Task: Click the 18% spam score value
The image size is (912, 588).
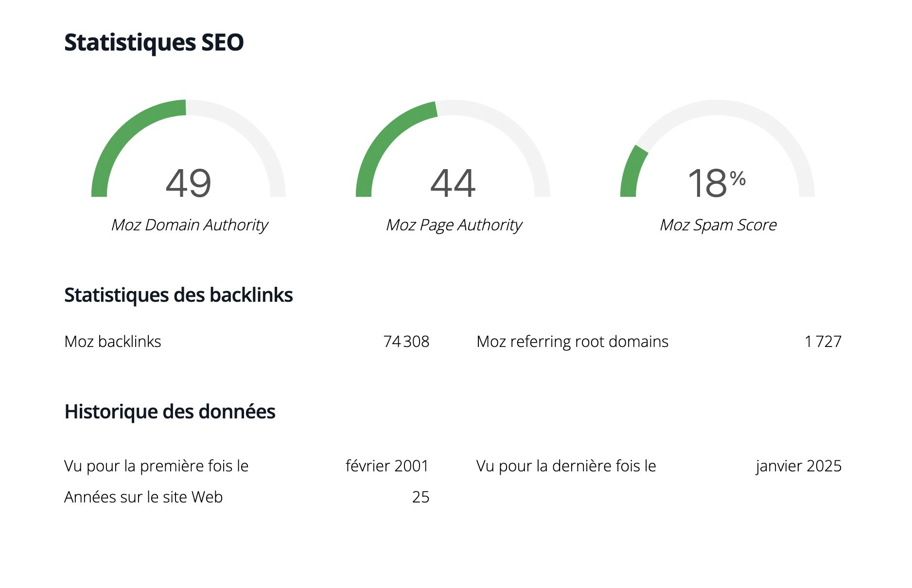Action: pyautogui.click(x=717, y=183)
